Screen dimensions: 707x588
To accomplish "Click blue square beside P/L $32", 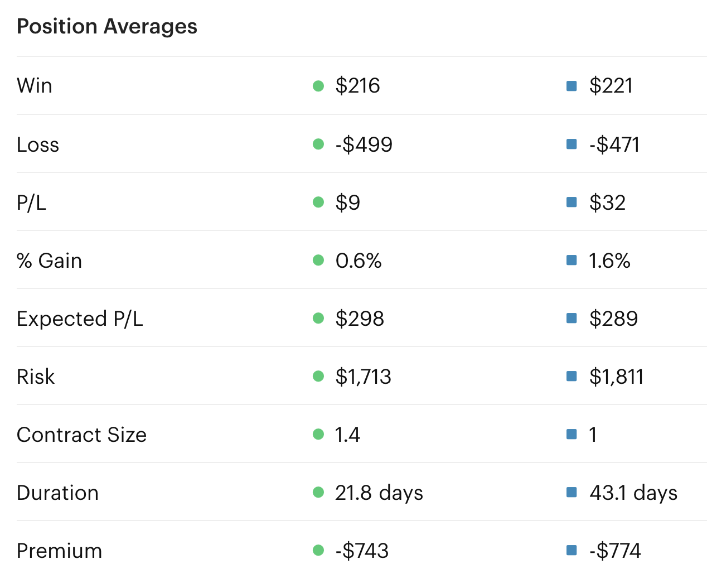I will (x=572, y=203).
